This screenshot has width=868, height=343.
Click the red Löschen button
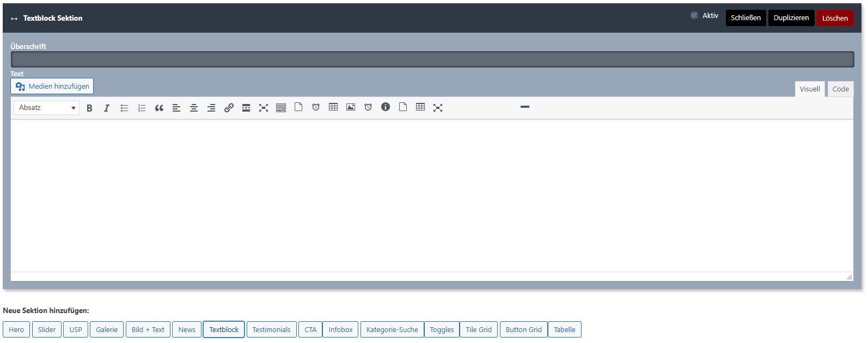click(x=834, y=18)
